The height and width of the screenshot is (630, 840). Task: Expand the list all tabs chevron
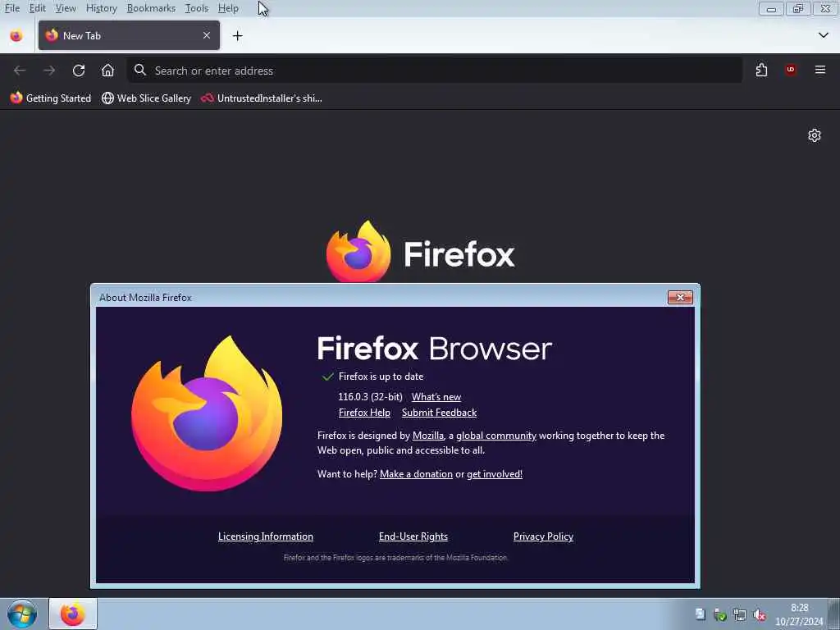[823, 35]
